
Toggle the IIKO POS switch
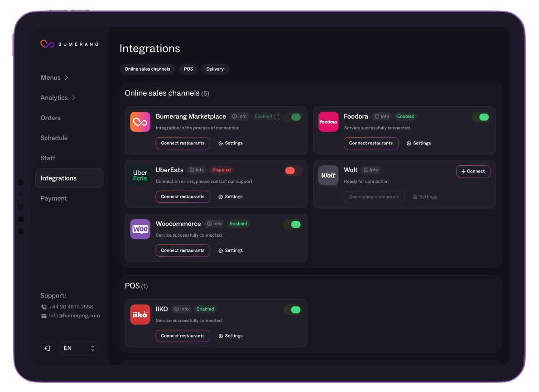293,310
